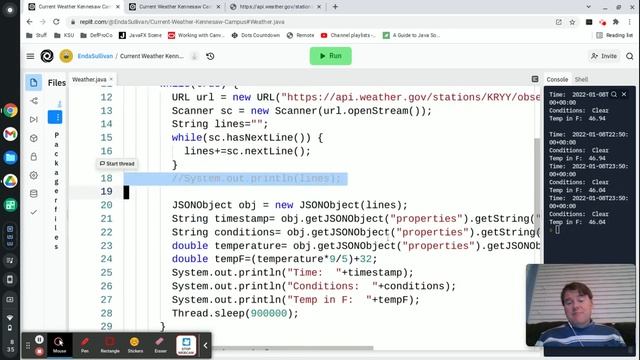Open the Files app from the shelf
This screenshot has height=360, width=640.
[x=10, y=157]
